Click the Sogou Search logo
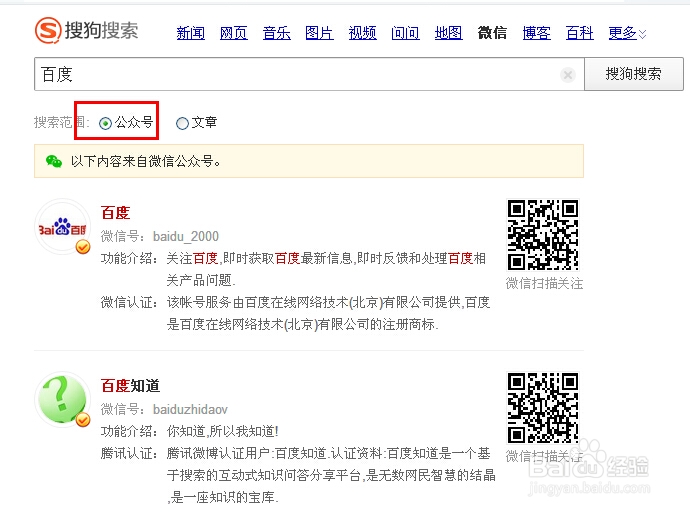 [87, 30]
